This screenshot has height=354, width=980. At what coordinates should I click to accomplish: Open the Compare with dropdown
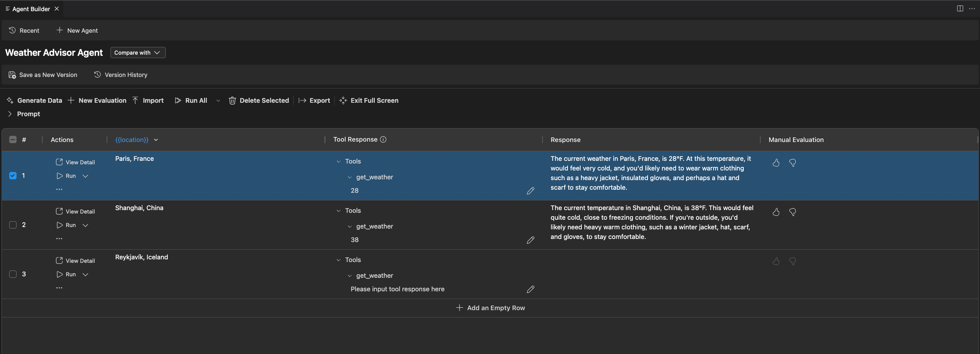pos(137,52)
